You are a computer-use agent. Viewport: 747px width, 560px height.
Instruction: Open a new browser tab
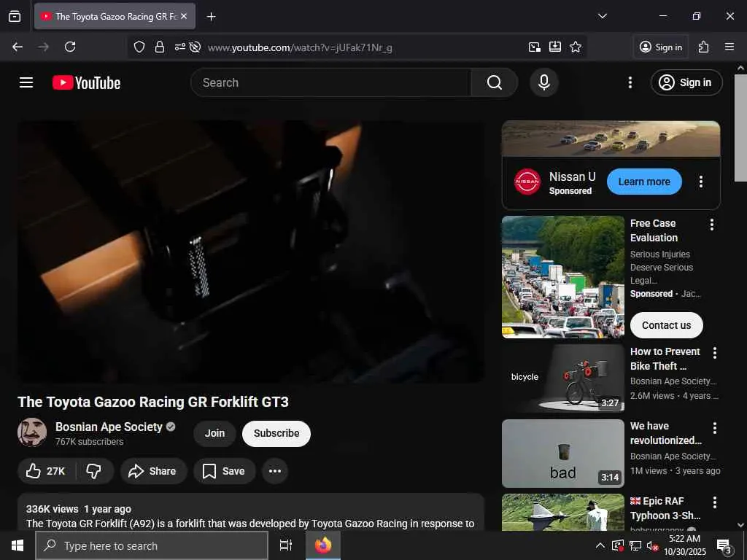coord(211,17)
